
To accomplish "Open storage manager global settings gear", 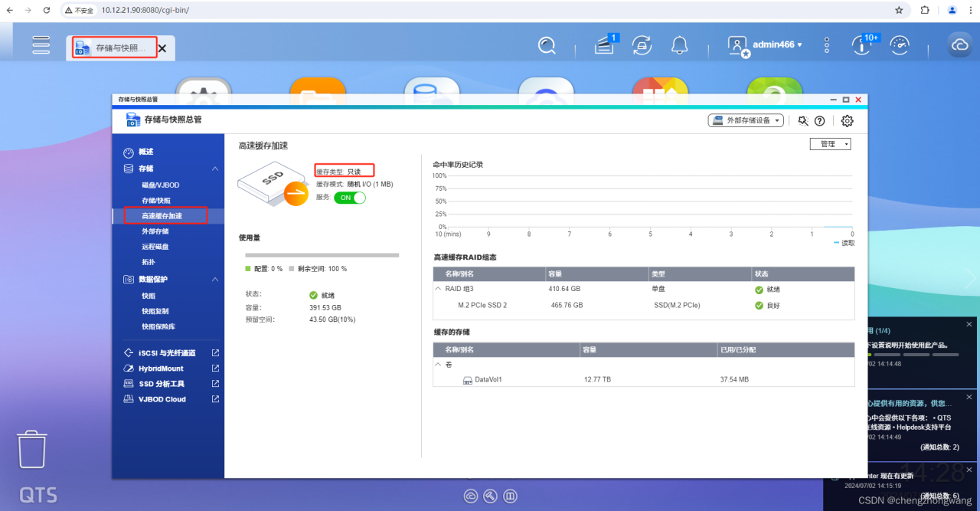I will pyautogui.click(x=847, y=121).
